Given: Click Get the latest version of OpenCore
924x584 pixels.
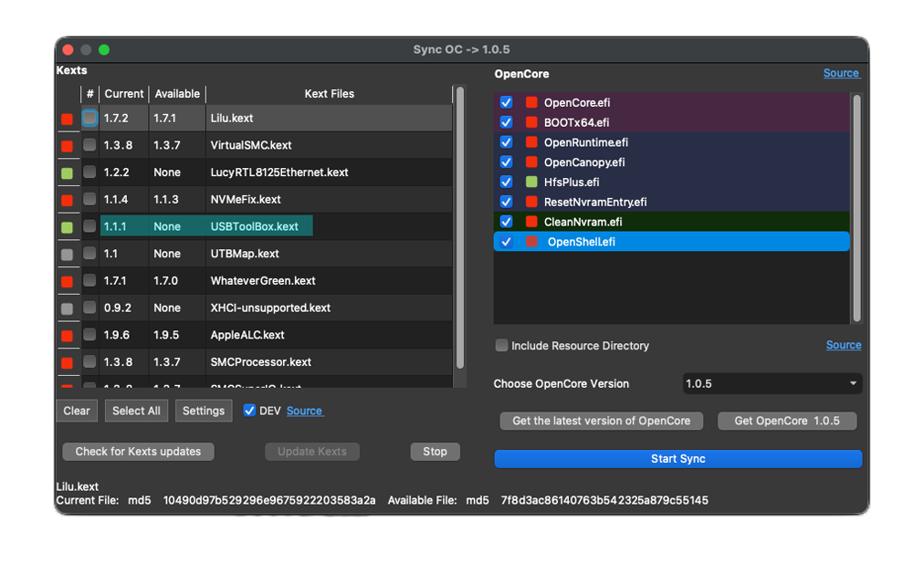Looking at the screenshot, I should 601,421.
